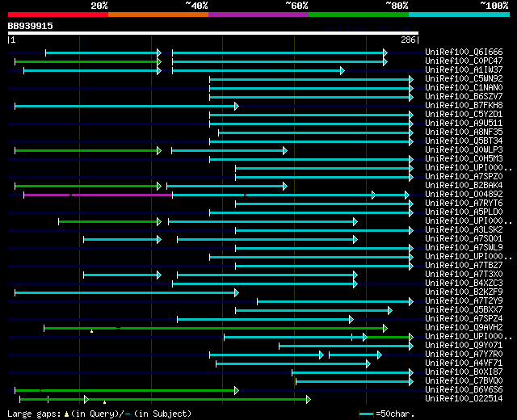This screenshot has height=420, width=517.
Task: Select the UniRef100_C7BVQ0 label
Action: tap(464, 381)
